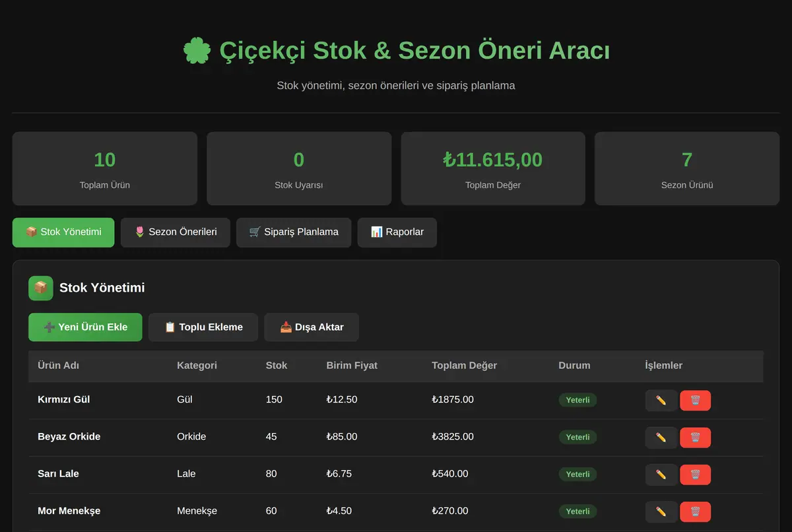Click the stock value 60
The image size is (792, 532).
click(271, 511)
